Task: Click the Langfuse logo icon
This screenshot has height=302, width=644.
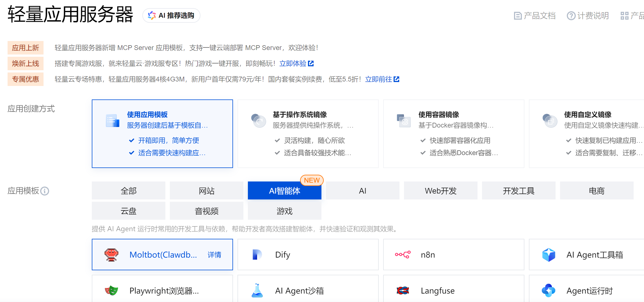Action: coord(403,290)
